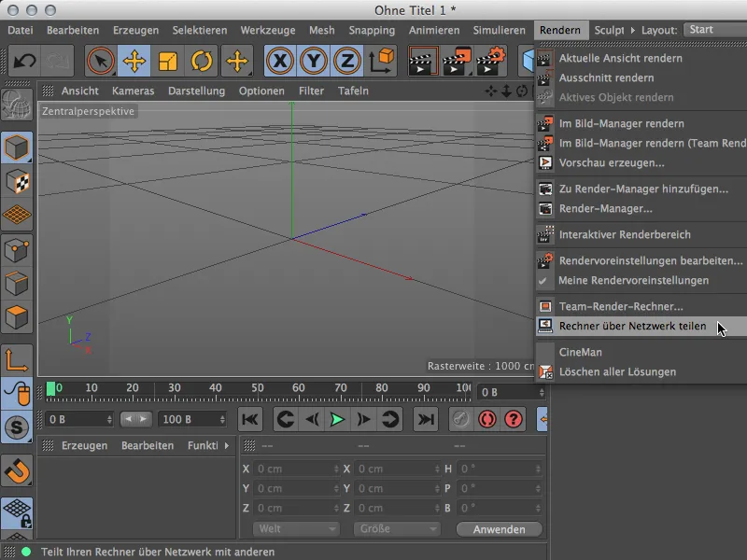Choose Vorschau erzeugen...
This screenshot has width=747, height=560.
point(641,162)
